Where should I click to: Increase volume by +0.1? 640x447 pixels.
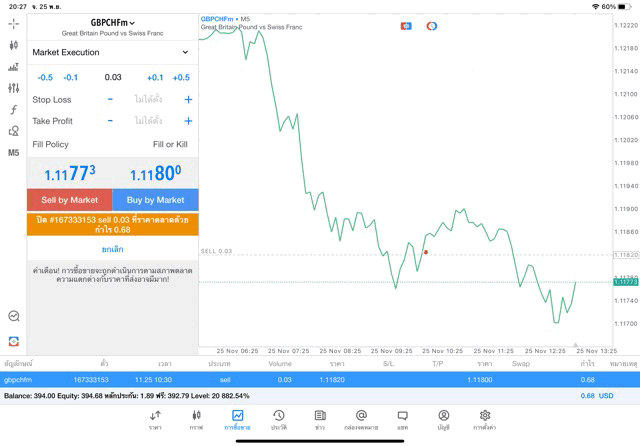[155, 77]
